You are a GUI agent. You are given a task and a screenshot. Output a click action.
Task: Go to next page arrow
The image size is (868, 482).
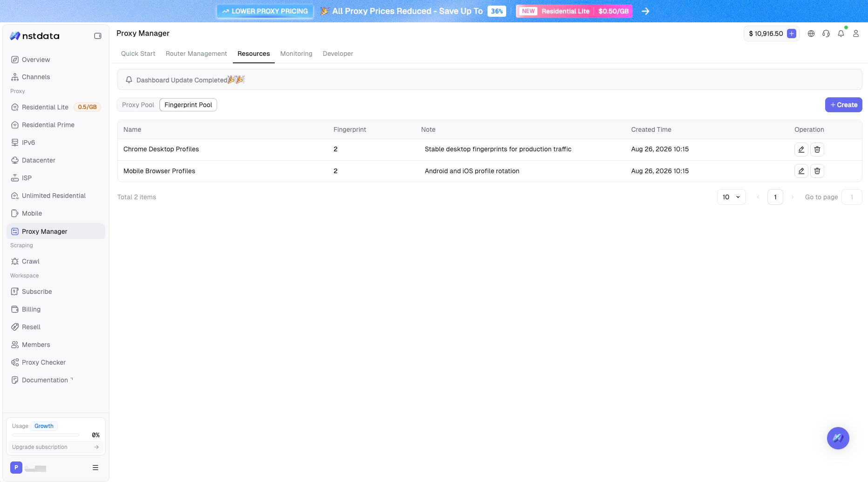pyautogui.click(x=793, y=197)
